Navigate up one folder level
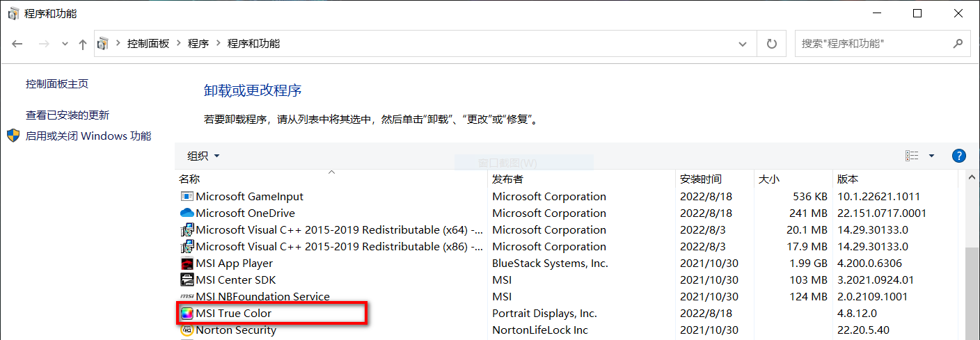 [x=83, y=44]
